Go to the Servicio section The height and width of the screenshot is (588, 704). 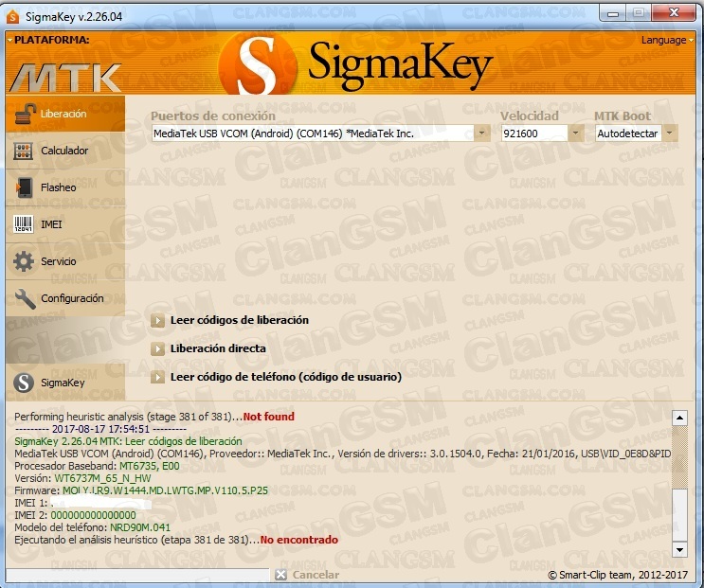coord(65,261)
